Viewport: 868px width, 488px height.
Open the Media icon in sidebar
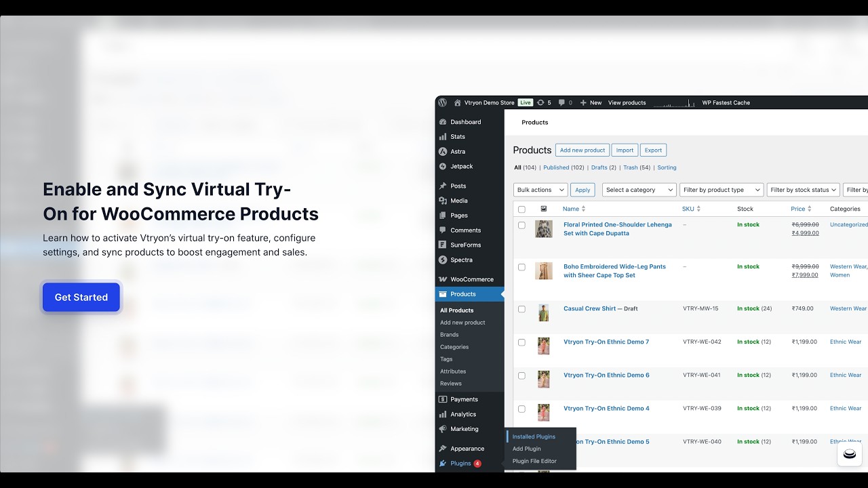[443, 201]
